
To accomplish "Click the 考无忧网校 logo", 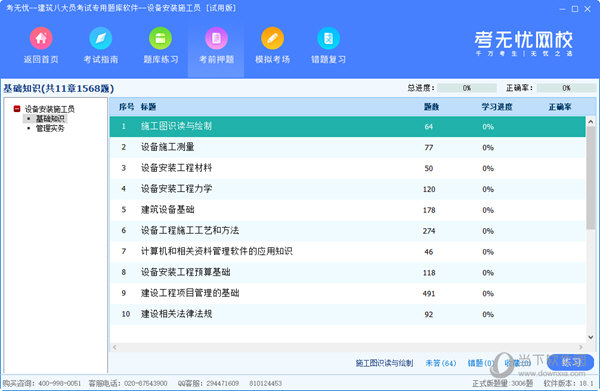I will pyautogui.click(x=523, y=43).
